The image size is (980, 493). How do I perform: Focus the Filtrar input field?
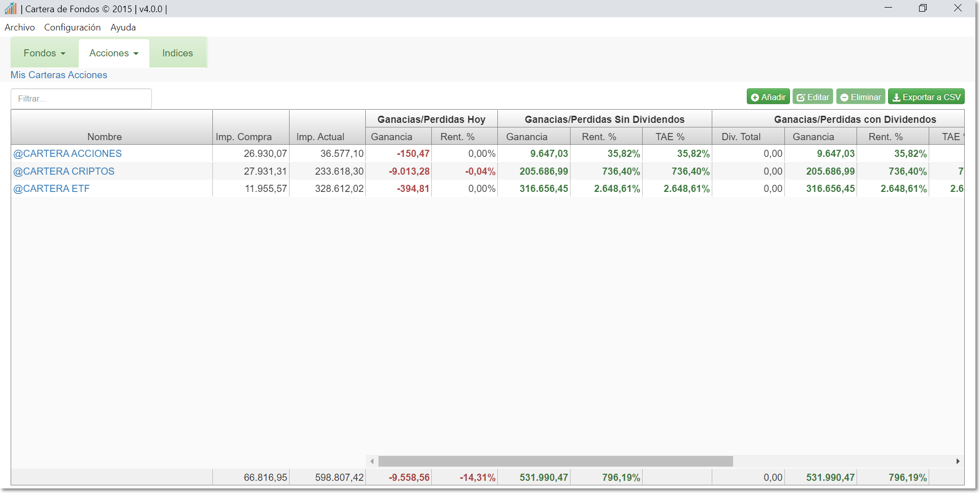tap(81, 98)
